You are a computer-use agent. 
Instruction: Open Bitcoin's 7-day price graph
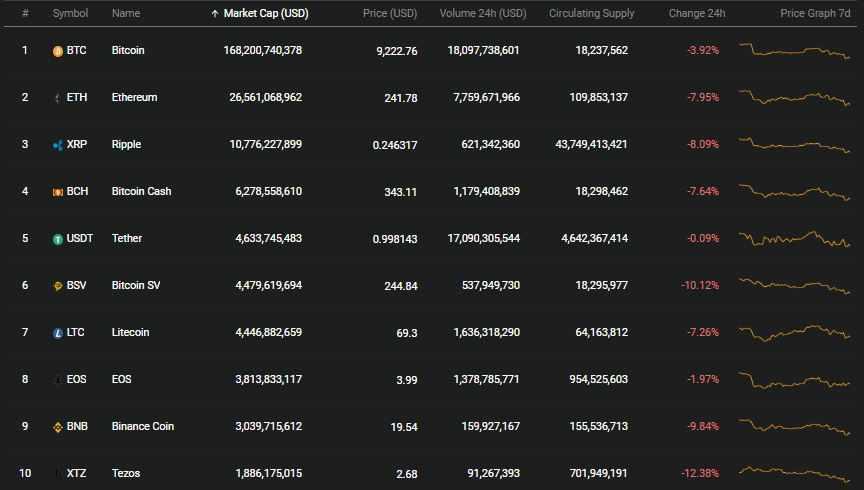[x=795, y=50]
